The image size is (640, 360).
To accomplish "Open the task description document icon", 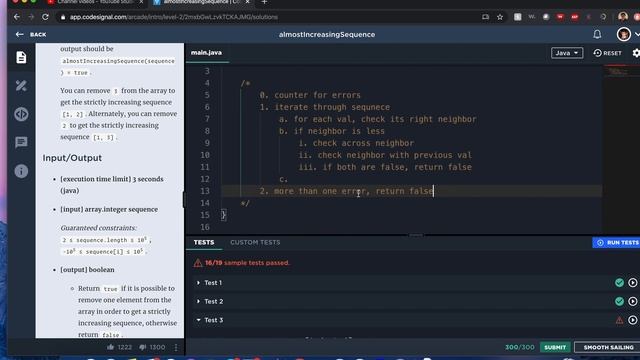I will click(21, 58).
